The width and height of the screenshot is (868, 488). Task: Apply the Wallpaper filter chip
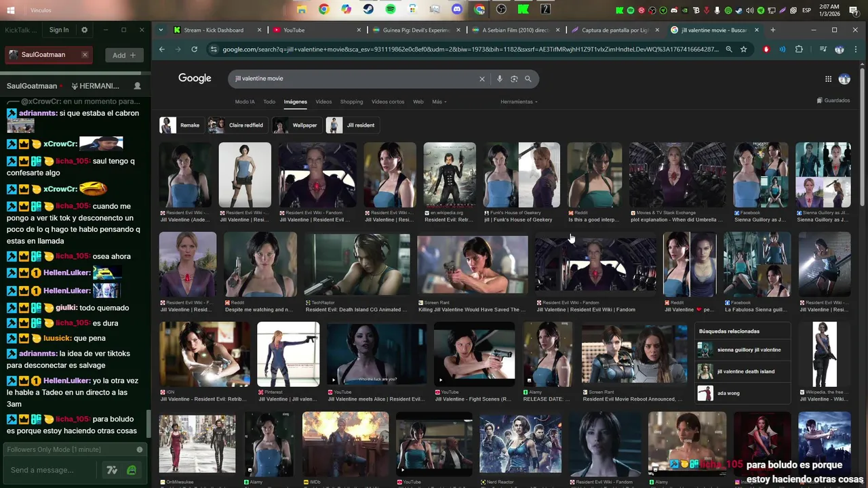click(296, 125)
